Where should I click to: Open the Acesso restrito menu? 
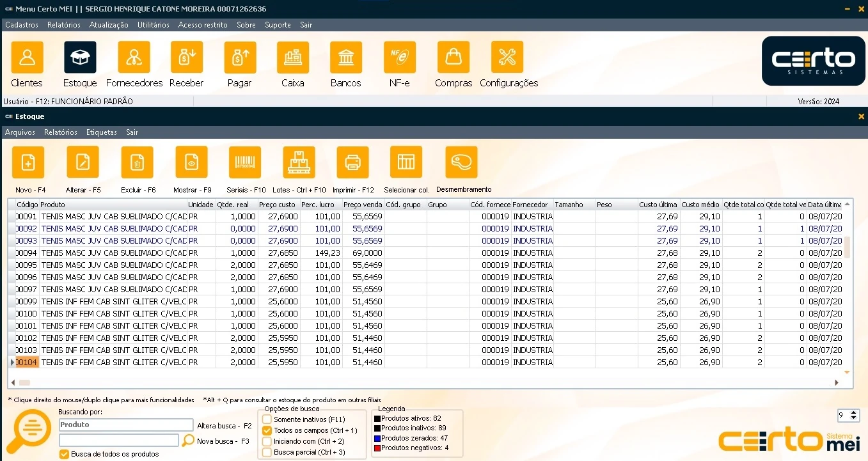click(x=203, y=25)
